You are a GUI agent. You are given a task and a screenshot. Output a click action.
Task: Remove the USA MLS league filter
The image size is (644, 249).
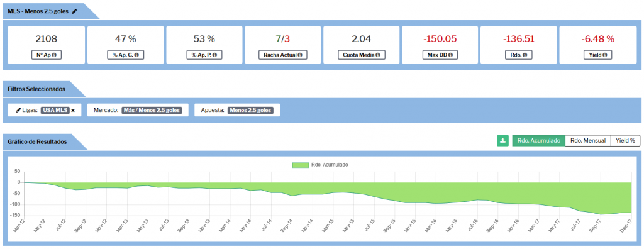pos(73,110)
